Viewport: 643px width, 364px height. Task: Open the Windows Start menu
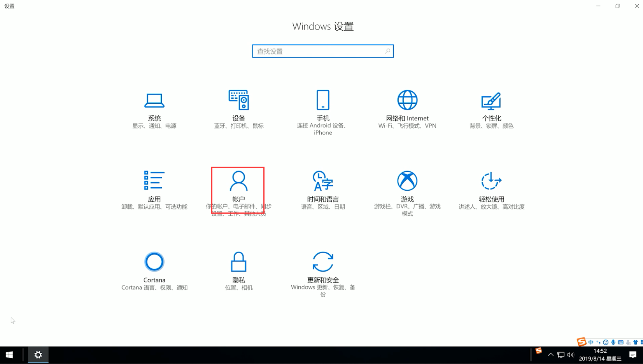[9, 355]
